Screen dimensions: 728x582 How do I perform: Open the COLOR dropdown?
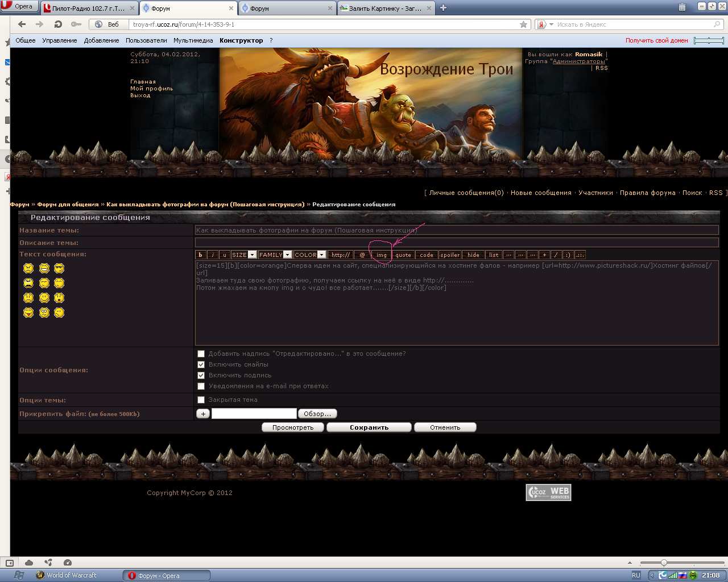pos(310,255)
